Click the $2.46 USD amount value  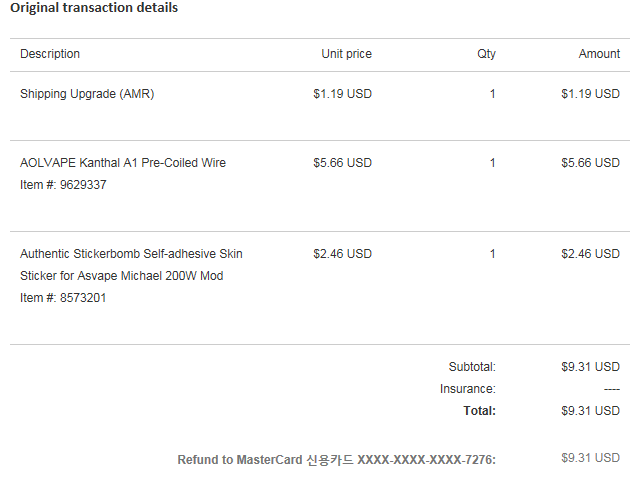tap(590, 254)
